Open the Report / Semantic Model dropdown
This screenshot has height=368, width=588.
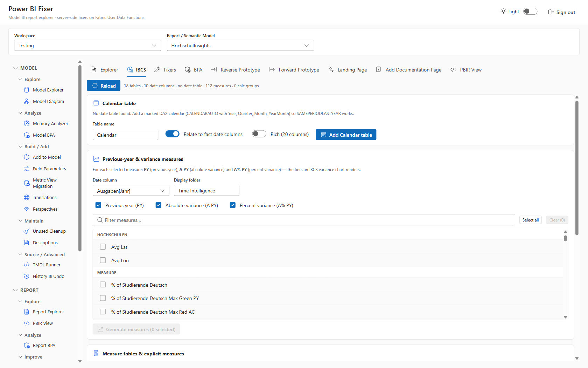click(x=240, y=46)
